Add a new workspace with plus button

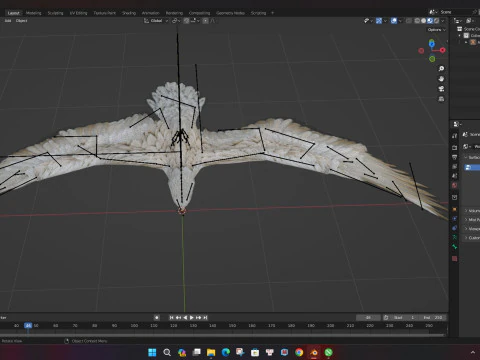pyautogui.click(x=272, y=13)
